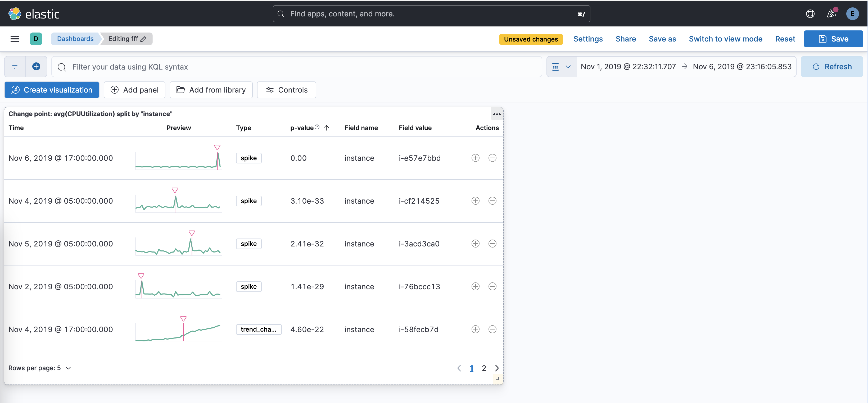Image resolution: width=868 pixels, height=403 pixels.
Task: Filter out value i-cf214525
Action: [x=492, y=201]
